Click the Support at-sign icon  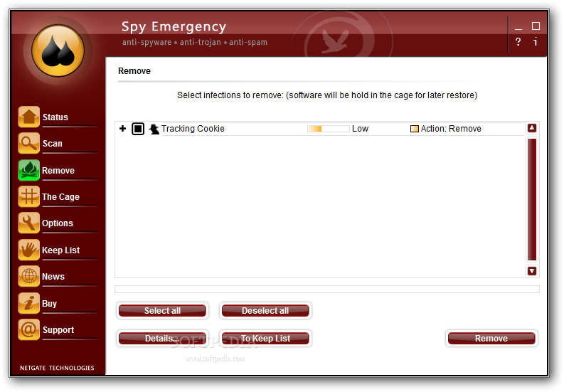(x=28, y=329)
